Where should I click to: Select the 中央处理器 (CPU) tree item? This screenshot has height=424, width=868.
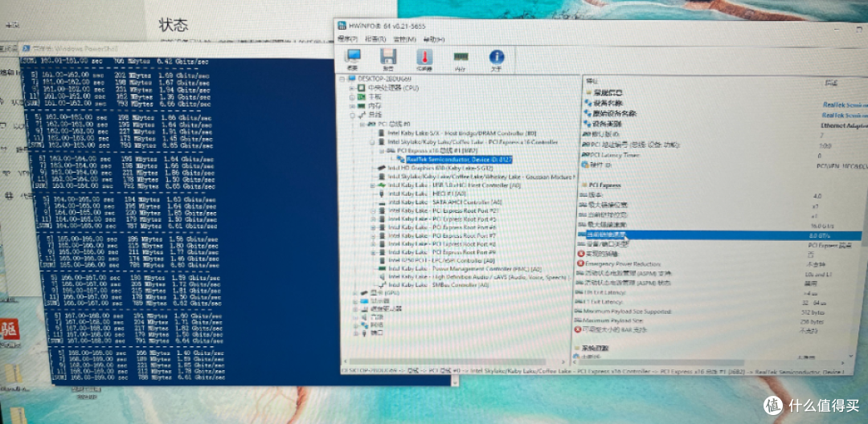[x=393, y=88]
